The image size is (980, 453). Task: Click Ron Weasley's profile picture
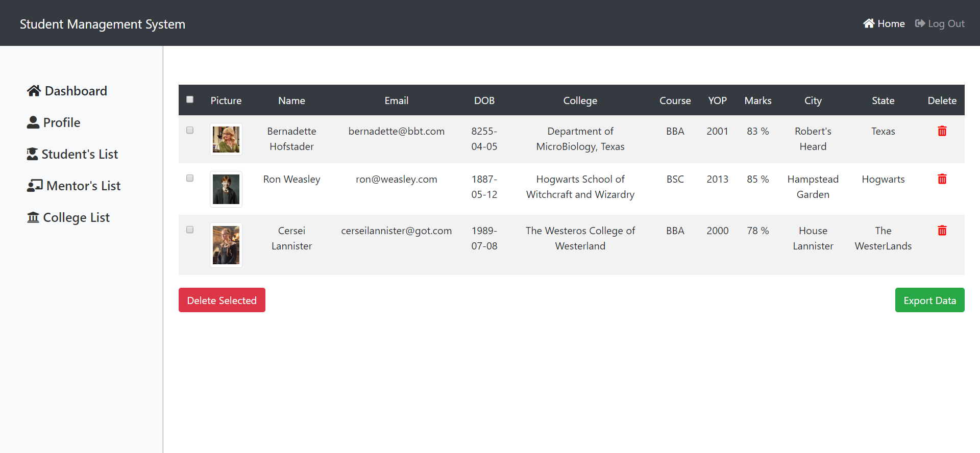(226, 189)
